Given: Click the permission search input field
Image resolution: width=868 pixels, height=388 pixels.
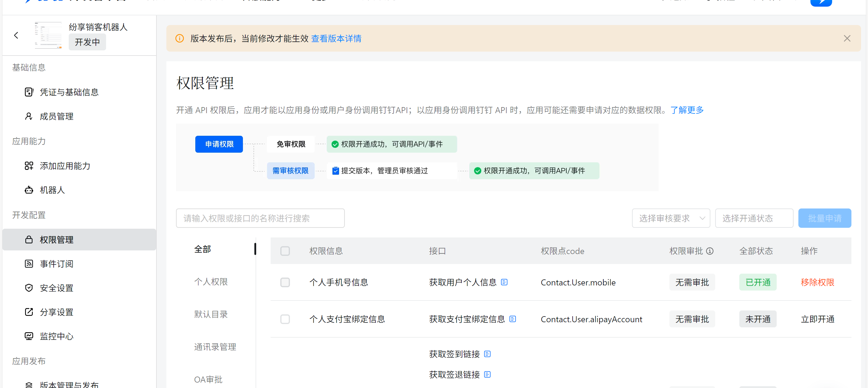Looking at the screenshot, I should pyautogui.click(x=260, y=218).
